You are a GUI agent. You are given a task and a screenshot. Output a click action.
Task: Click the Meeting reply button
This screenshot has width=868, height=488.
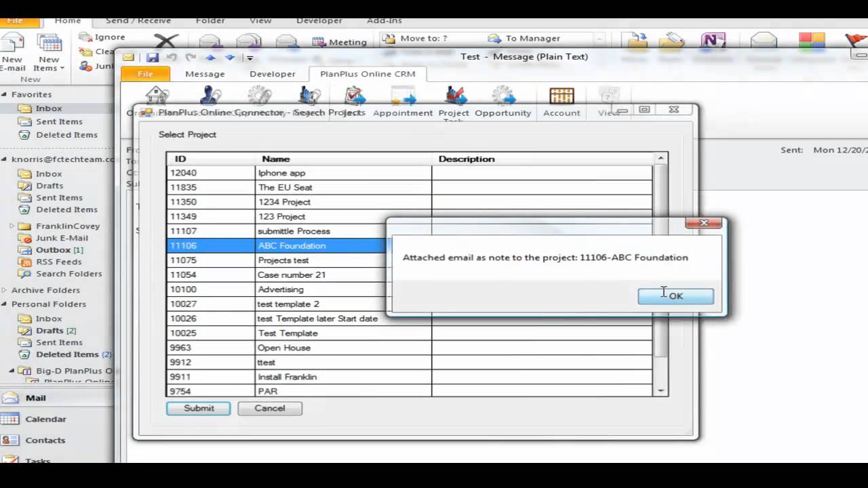[340, 42]
